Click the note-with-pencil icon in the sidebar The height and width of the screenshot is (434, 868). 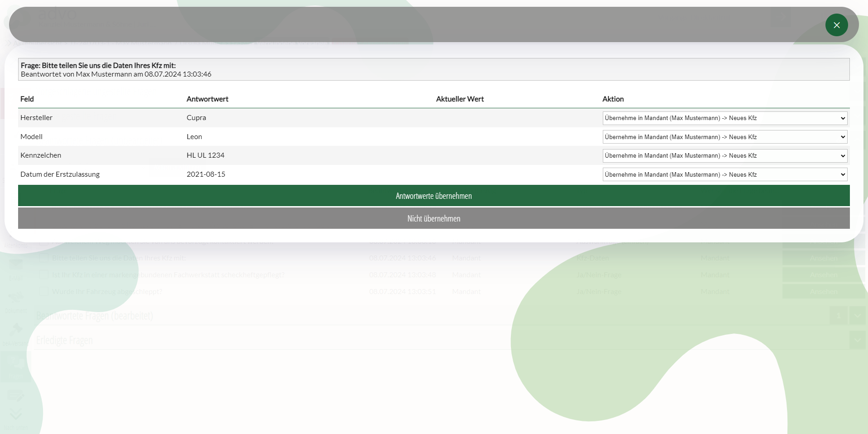coord(15,395)
